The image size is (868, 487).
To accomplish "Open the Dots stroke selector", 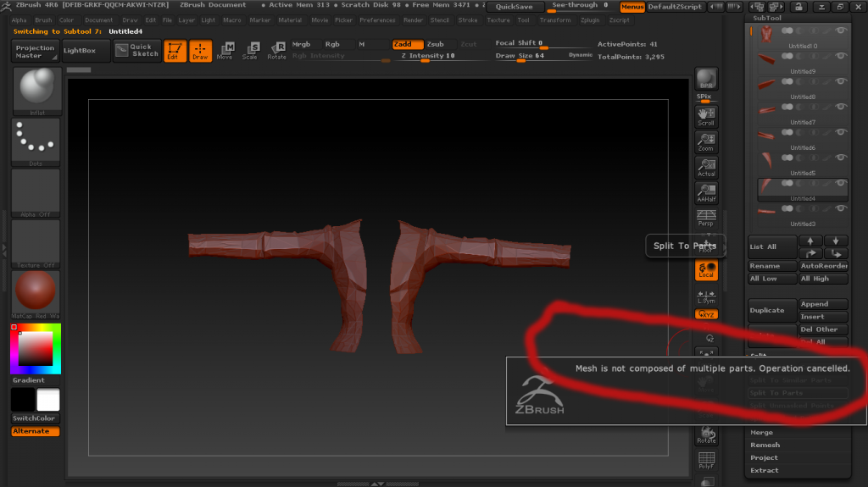I will [x=36, y=143].
